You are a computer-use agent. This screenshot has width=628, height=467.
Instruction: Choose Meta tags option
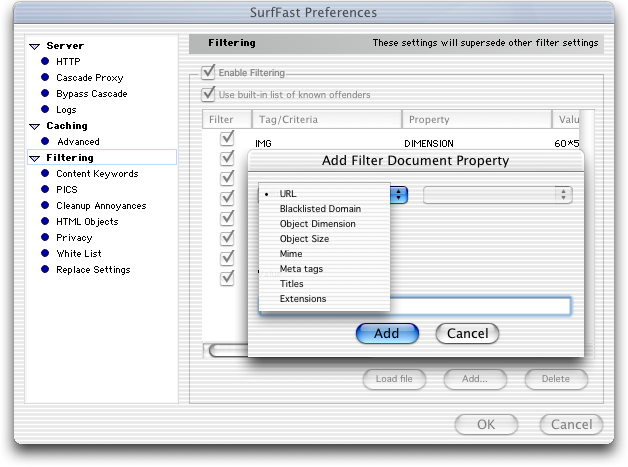(x=324, y=269)
